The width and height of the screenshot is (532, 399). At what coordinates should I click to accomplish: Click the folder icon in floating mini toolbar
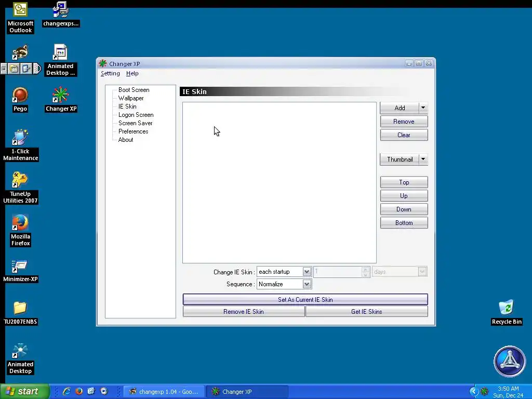click(14, 69)
